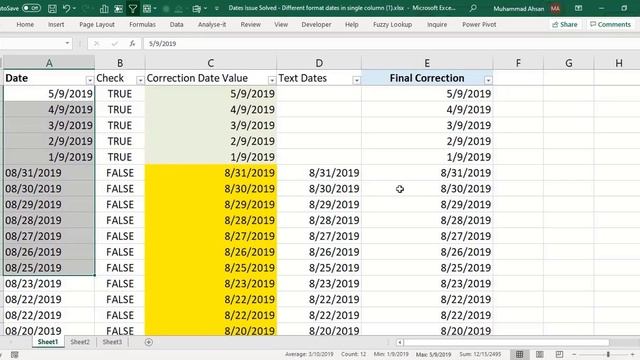The image size is (640, 360).
Task: Click the Cancel X icon in formula bar
Action: pos(96,43)
